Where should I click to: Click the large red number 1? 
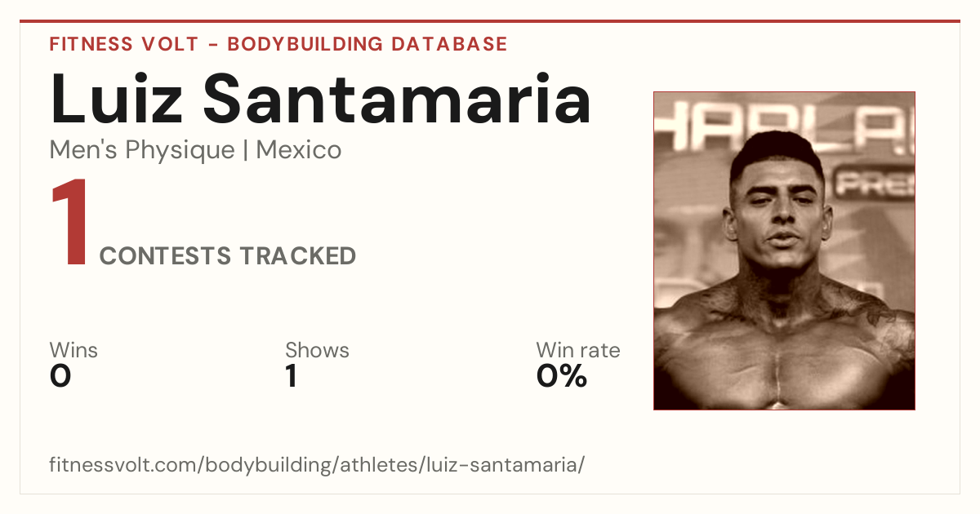coord(70,224)
